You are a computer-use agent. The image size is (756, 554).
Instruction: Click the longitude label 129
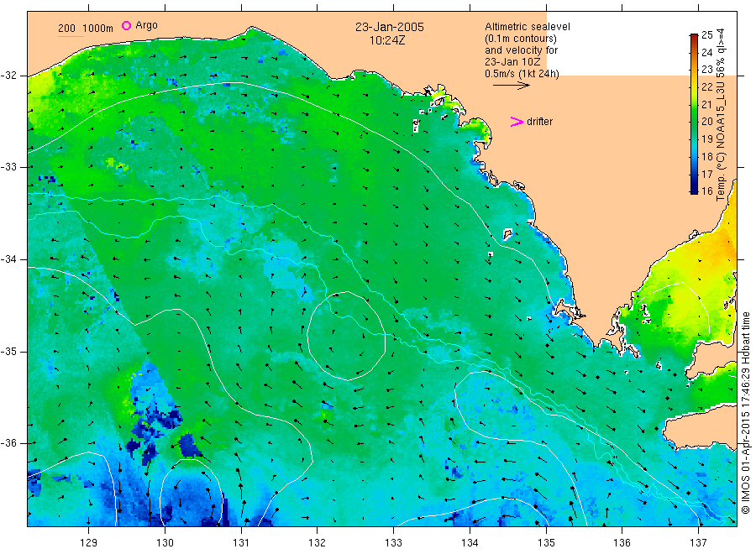(89, 543)
